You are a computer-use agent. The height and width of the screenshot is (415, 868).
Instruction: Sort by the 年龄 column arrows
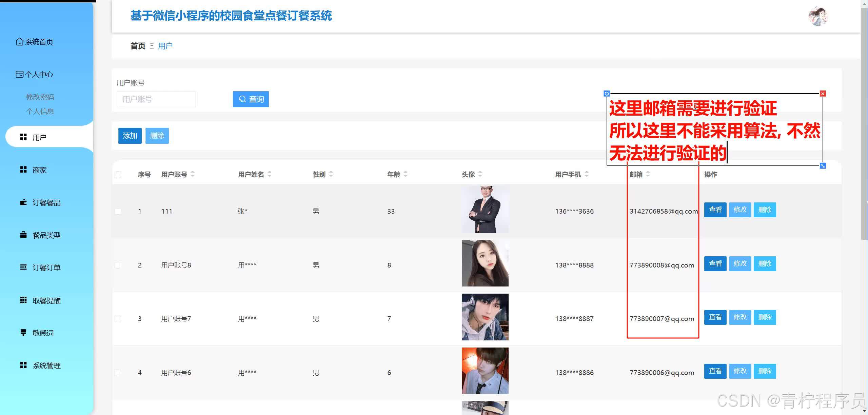(x=406, y=174)
